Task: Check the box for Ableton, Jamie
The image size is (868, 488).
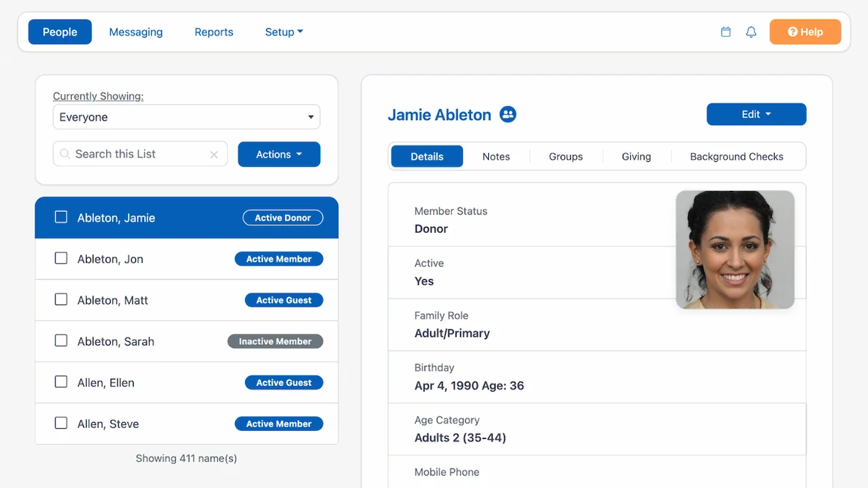Action: coord(61,217)
